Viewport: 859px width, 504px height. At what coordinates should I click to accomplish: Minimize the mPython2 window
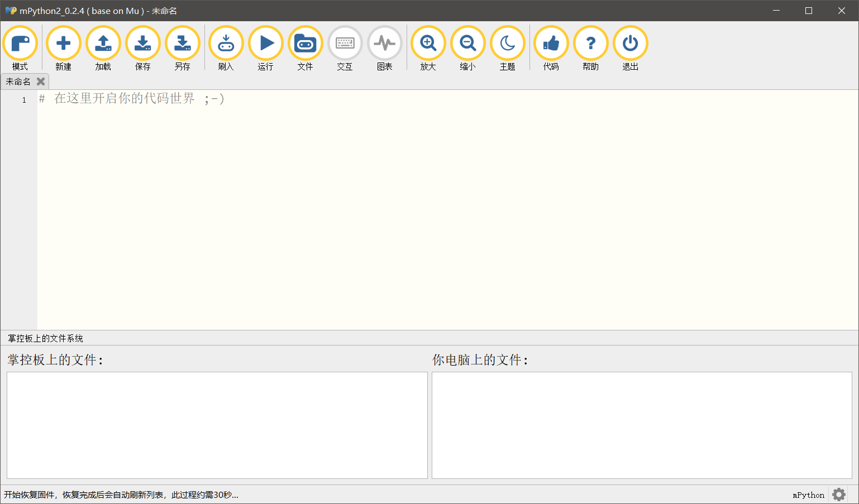click(776, 11)
